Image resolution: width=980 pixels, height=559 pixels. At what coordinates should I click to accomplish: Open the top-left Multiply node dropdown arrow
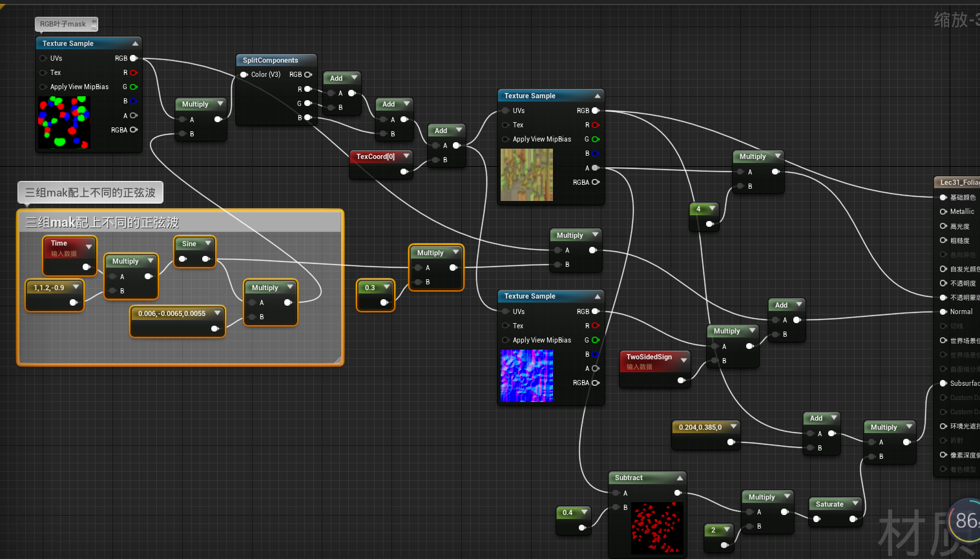(x=220, y=103)
